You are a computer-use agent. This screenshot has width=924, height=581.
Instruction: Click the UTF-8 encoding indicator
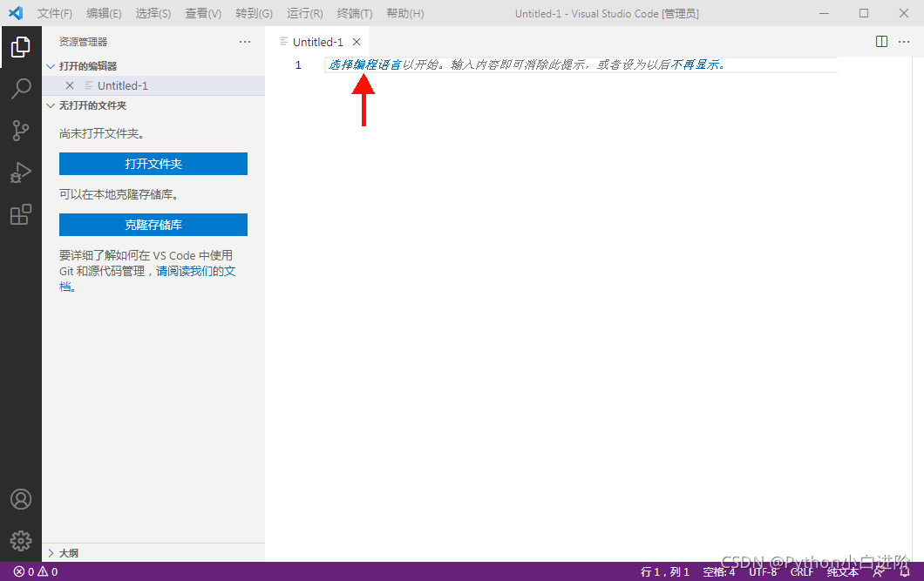763,571
